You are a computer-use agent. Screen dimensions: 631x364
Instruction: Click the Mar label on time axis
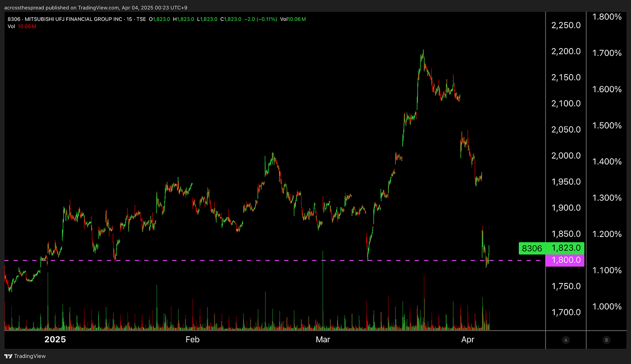click(323, 339)
